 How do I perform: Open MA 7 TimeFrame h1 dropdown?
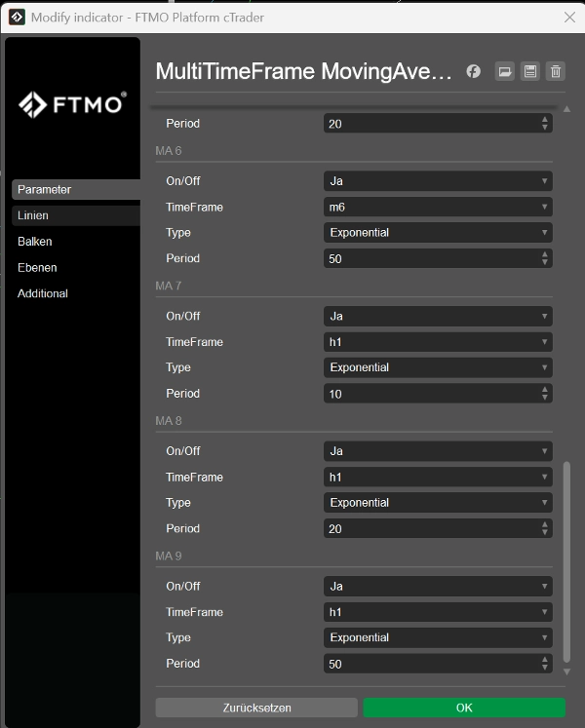coord(438,342)
